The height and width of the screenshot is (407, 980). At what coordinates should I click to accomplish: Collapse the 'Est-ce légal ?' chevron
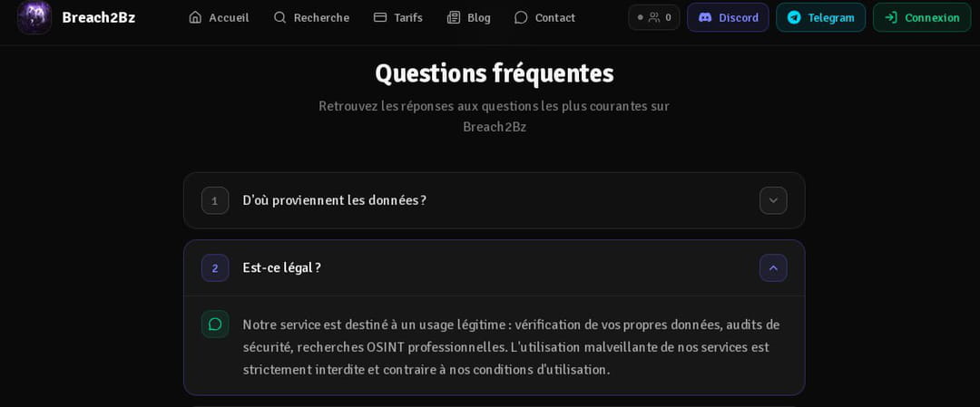coord(773,267)
